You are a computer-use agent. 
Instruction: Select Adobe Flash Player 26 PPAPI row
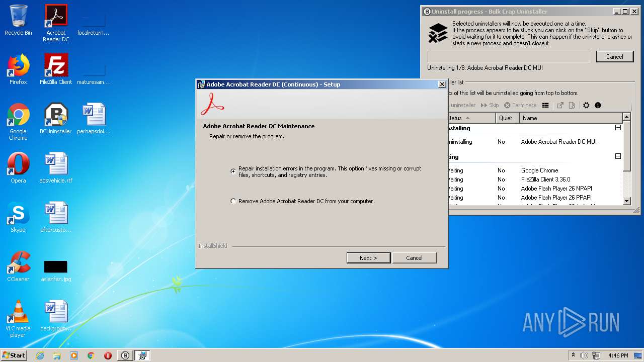point(535,198)
